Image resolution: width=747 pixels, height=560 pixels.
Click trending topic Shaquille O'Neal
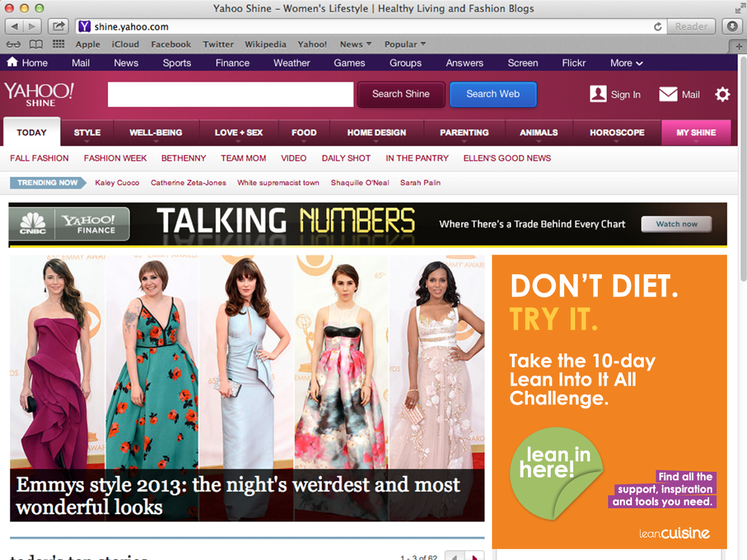click(x=360, y=183)
